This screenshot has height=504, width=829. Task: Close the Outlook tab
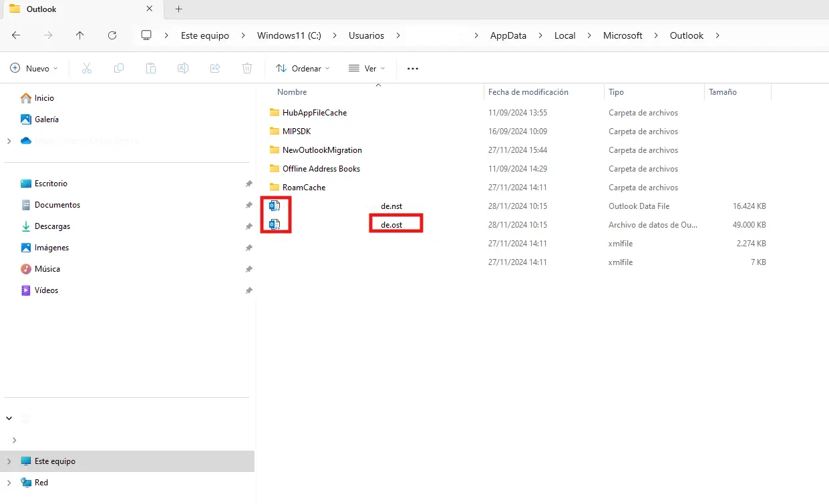[x=150, y=9]
